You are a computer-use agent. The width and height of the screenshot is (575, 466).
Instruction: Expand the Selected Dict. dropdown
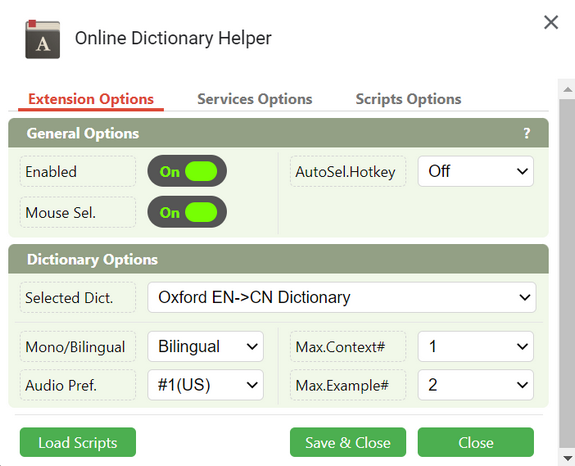[342, 297]
